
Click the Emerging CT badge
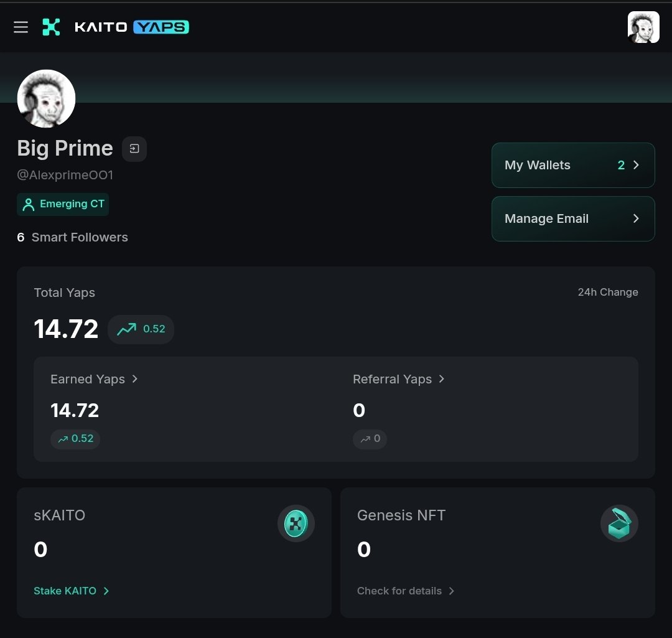63,204
